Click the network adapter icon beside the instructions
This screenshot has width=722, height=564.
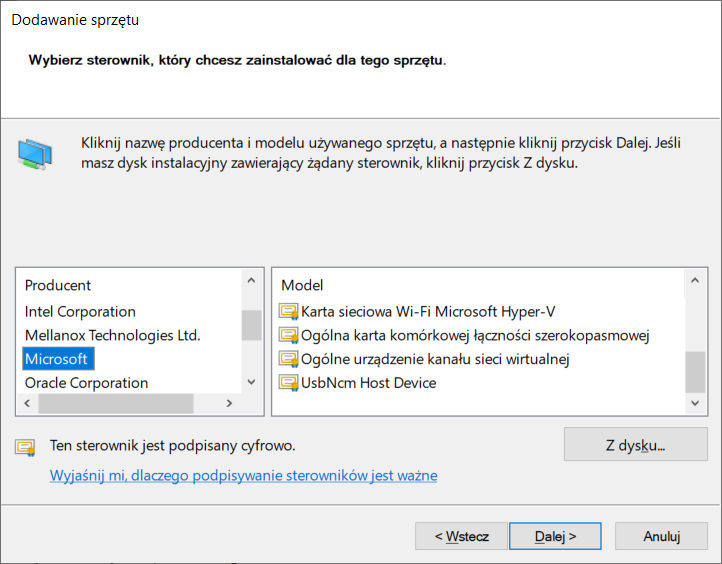click(35, 154)
